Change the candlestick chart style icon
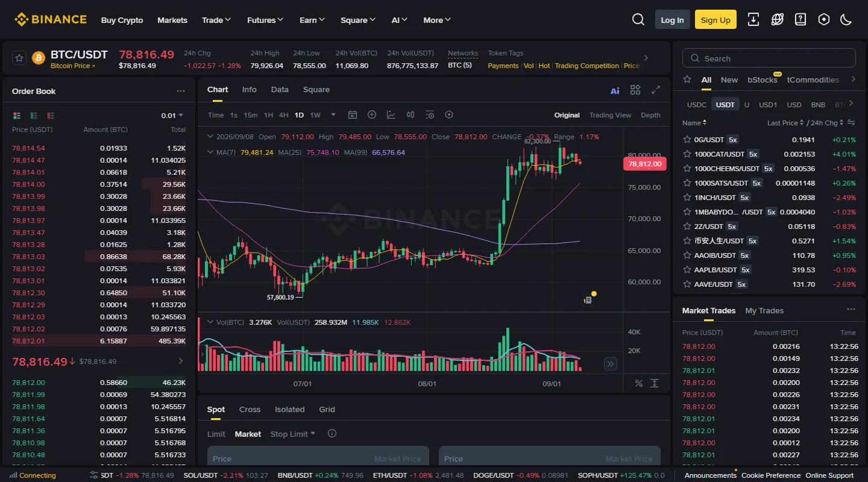 pyautogui.click(x=410, y=115)
